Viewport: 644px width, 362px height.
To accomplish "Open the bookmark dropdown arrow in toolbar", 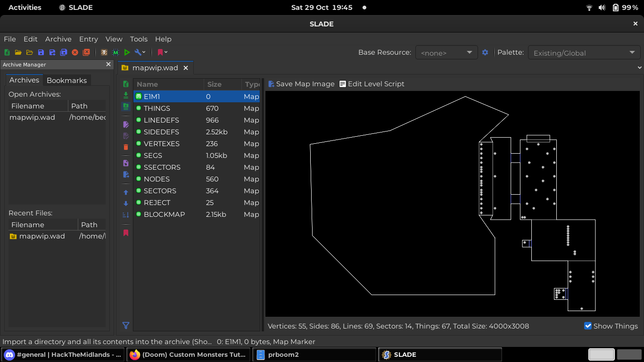I will tap(166, 52).
